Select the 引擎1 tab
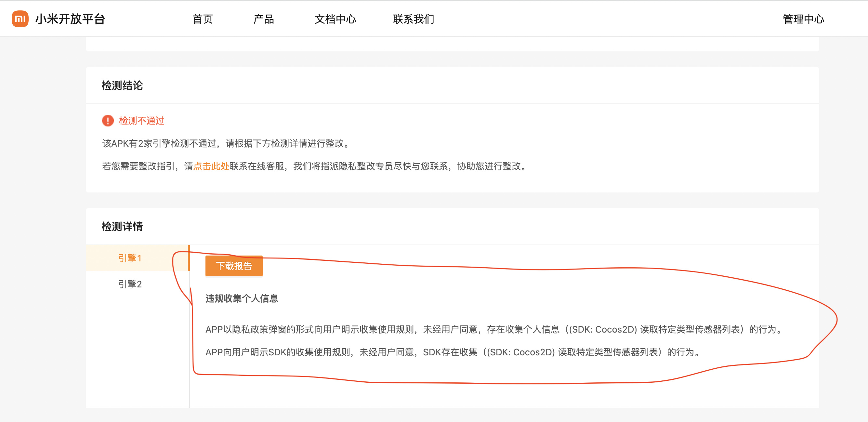 click(130, 258)
